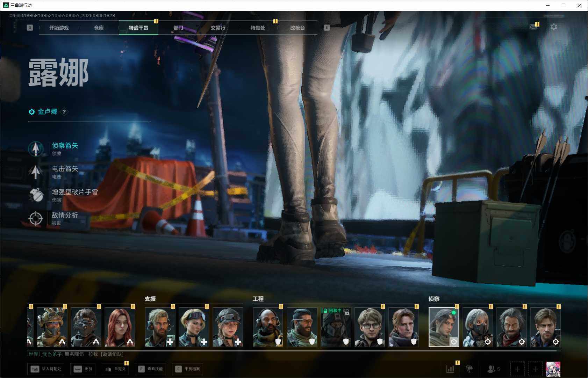This screenshot has width=588, height=378.
Task: Select the 侦察箭矢 recon arrow skill icon
Action: click(36, 148)
